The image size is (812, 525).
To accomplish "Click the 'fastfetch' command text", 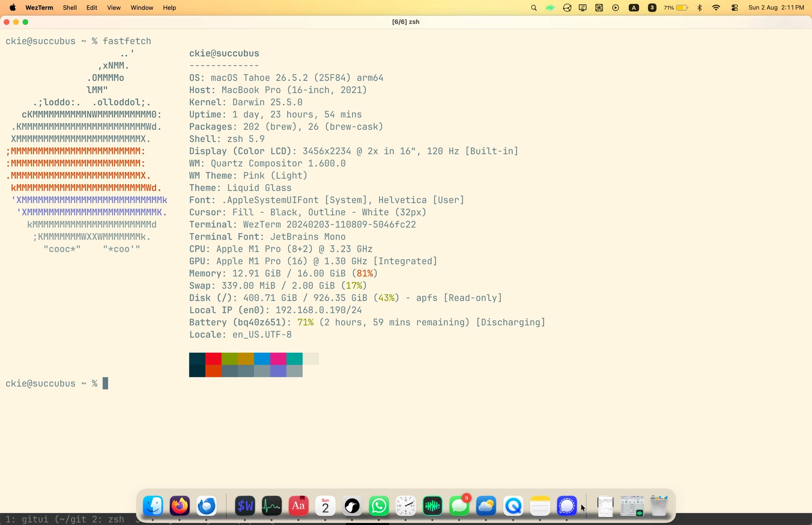I will pyautogui.click(x=127, y=41).
